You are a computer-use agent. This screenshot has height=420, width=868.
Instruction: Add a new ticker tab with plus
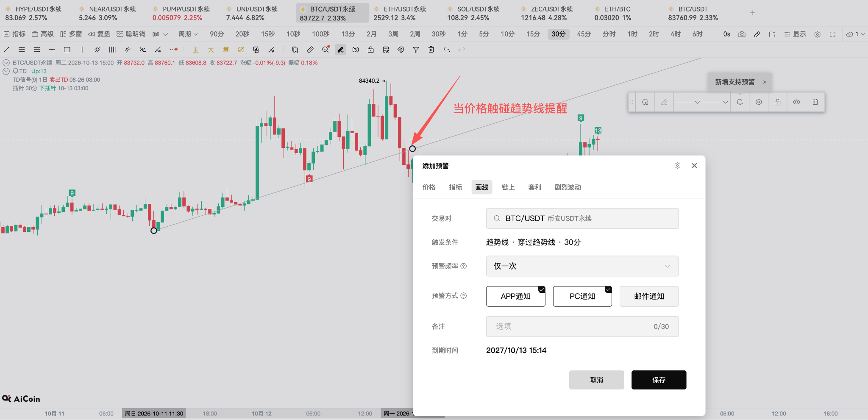[x=753, y=13]
